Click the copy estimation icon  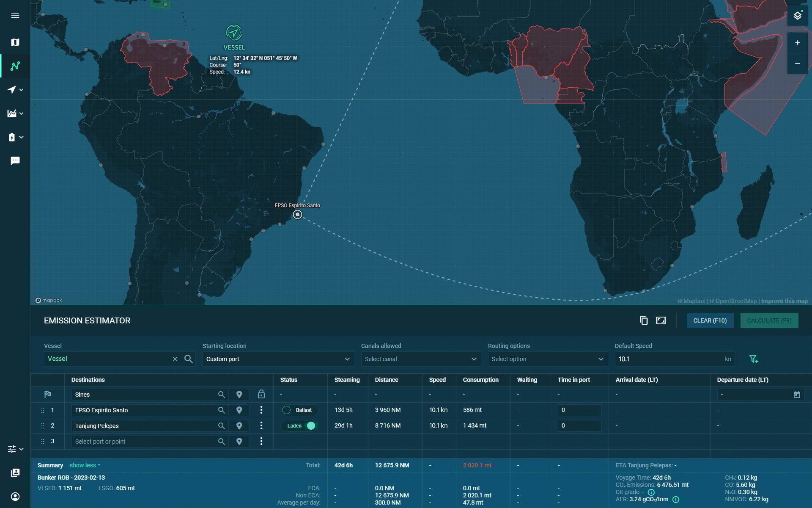click(x=644, y=320)
